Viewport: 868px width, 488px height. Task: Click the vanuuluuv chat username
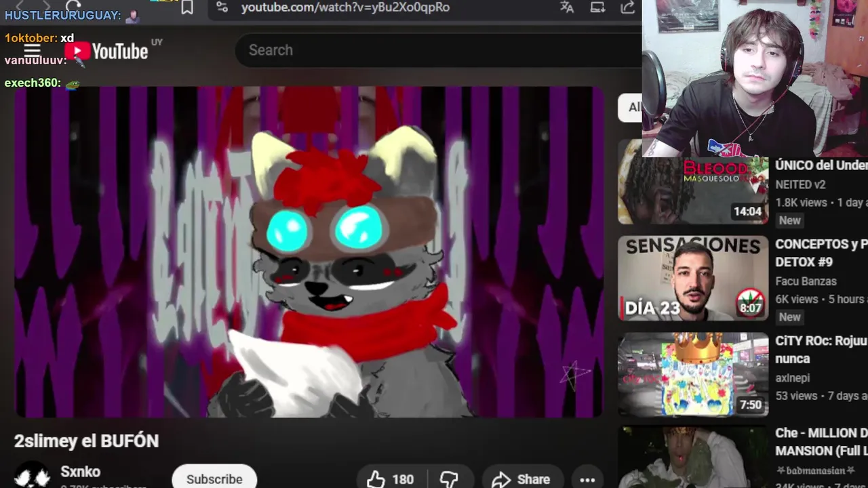[36, 60]
